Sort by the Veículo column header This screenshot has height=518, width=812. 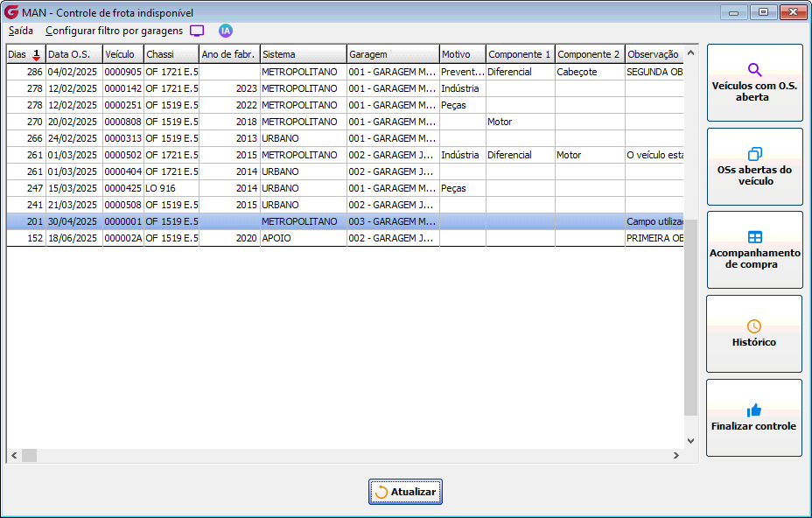click(x=123, y=54)
